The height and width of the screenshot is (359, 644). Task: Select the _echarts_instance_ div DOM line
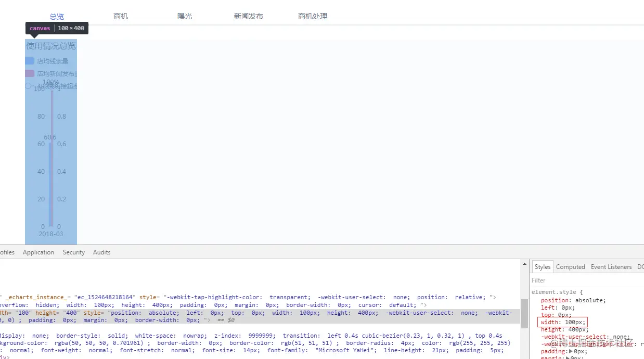coord(249,297)
